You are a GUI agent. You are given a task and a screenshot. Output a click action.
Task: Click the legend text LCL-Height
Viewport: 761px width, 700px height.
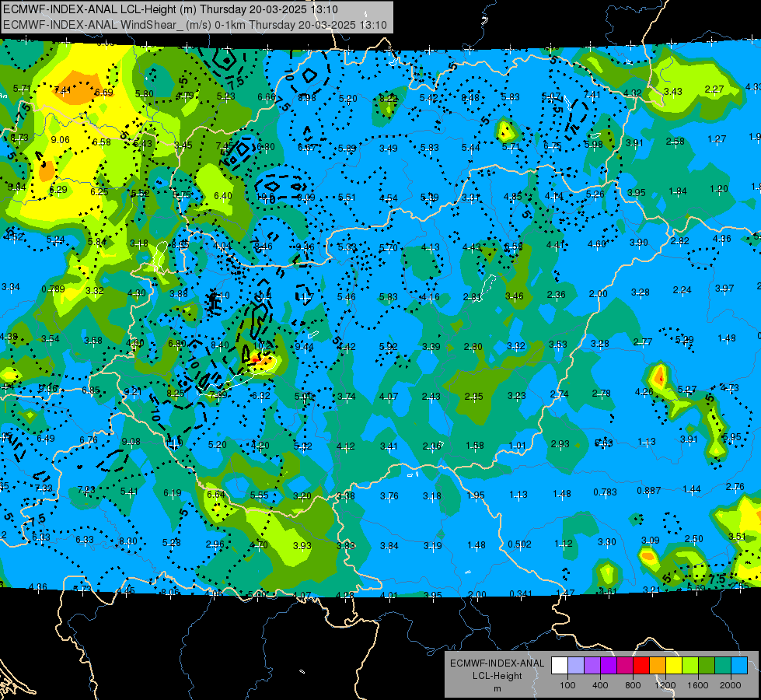[497, 676]
